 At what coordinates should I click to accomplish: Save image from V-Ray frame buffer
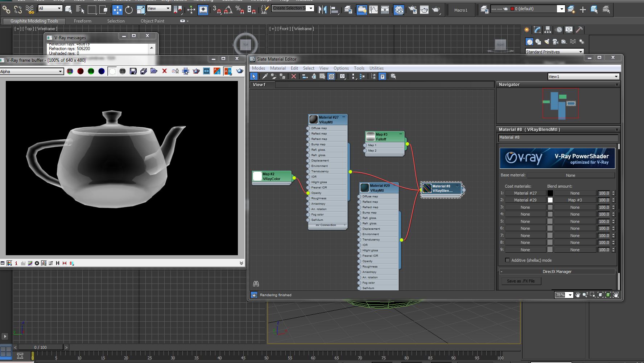coord(133,71)
